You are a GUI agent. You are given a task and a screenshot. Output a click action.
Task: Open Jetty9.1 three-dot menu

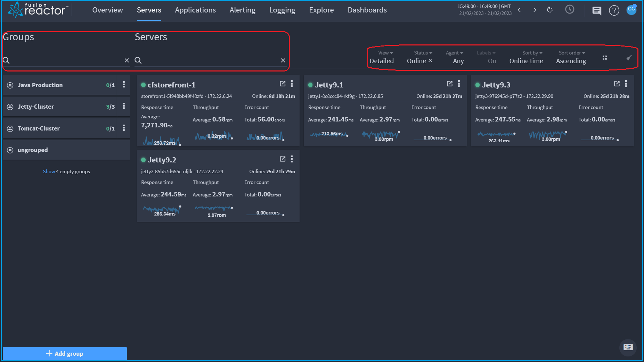(x=459, y=84)
